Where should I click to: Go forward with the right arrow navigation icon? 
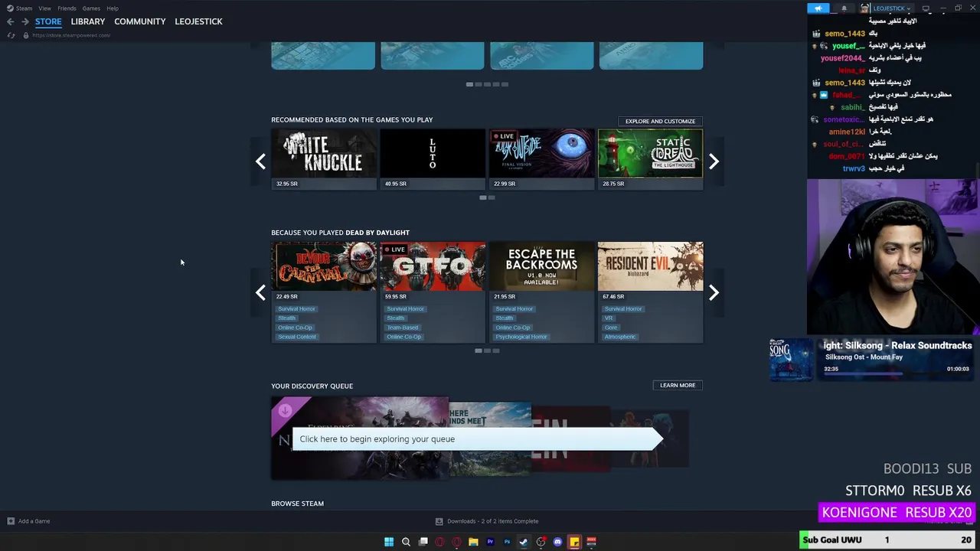(25, 21)
